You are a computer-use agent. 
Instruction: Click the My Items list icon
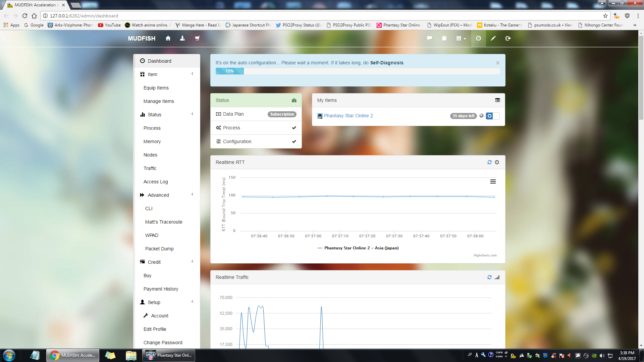pos(497,100)
